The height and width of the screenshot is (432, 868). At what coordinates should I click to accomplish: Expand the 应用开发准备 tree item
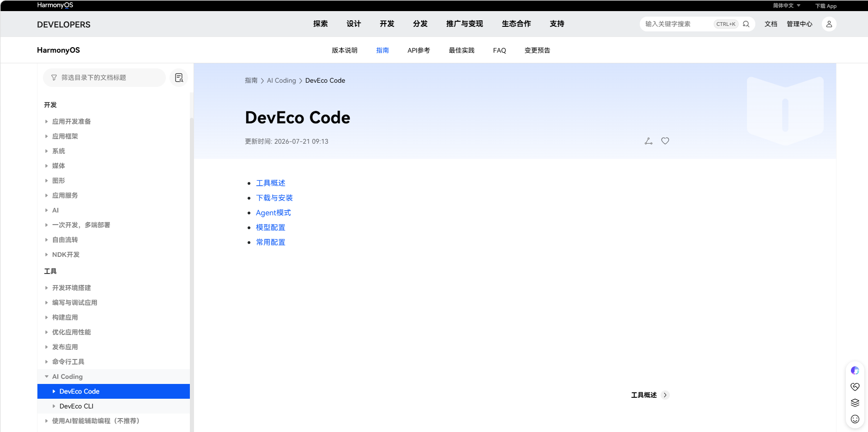(46, 122)
